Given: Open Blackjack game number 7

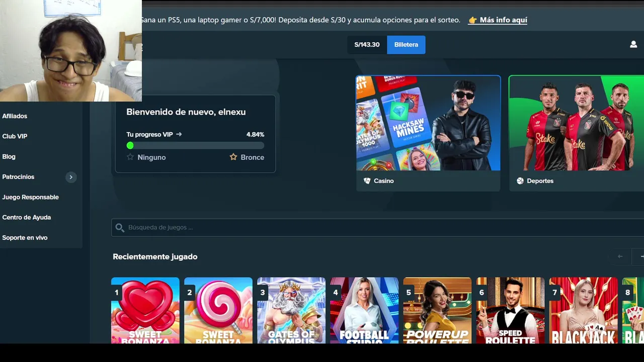Looking at the screenshot, I should pyautogui.click(x=583, y=310).
